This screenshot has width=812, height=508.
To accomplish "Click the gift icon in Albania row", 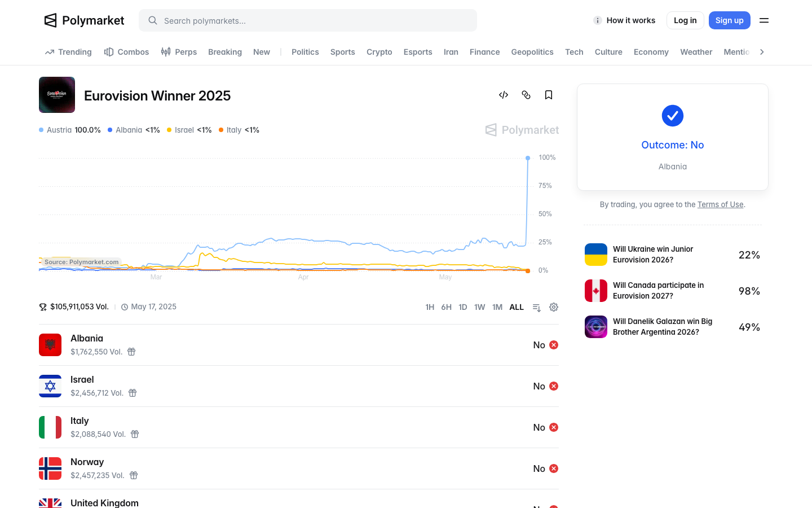I will click(x=131, y=352).
